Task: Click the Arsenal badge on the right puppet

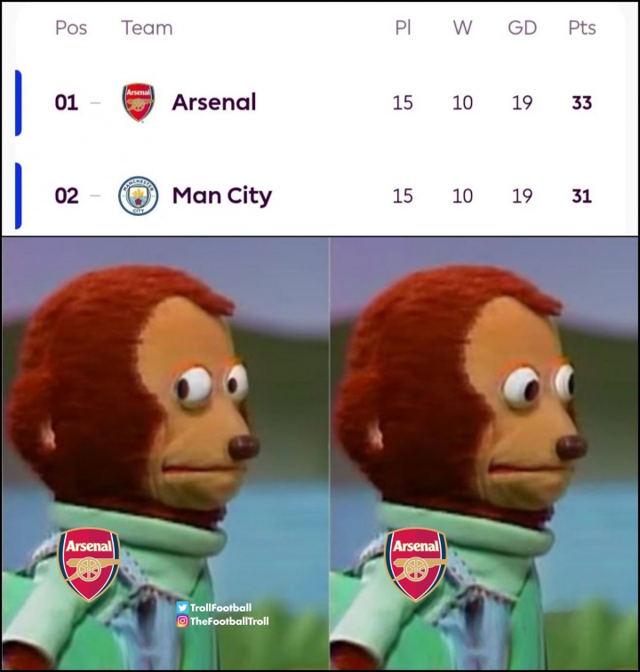Action: click(416, 564)
